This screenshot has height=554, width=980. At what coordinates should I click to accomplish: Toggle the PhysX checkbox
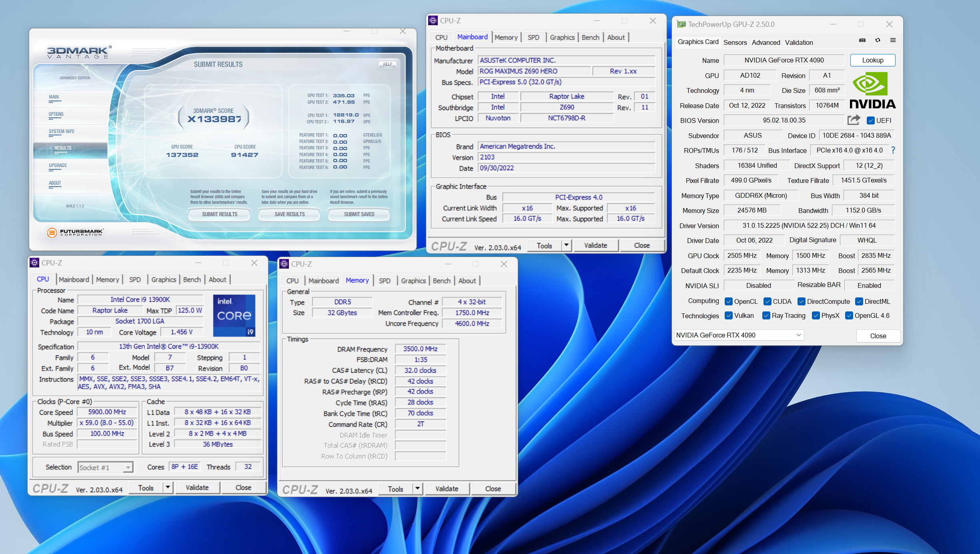[816, 315]
